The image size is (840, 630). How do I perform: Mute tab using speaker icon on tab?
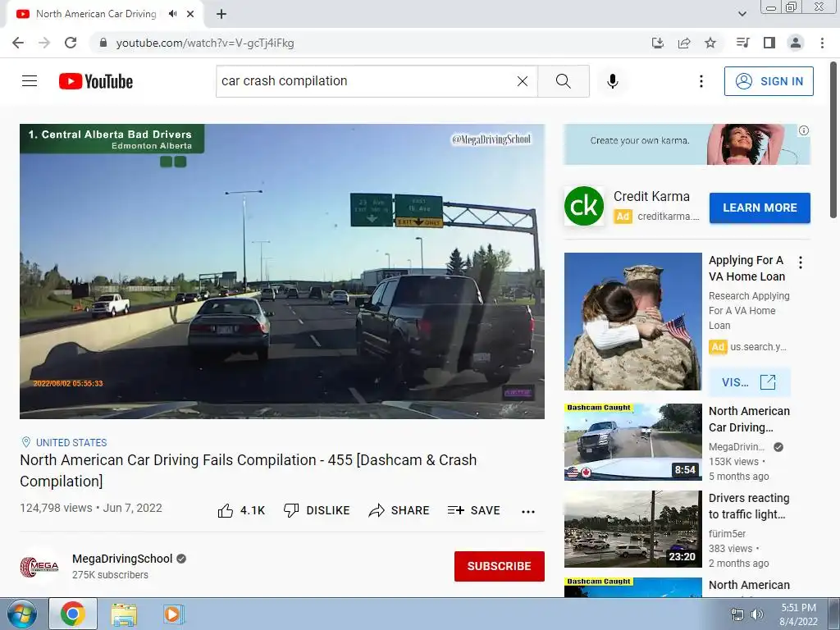172,14
